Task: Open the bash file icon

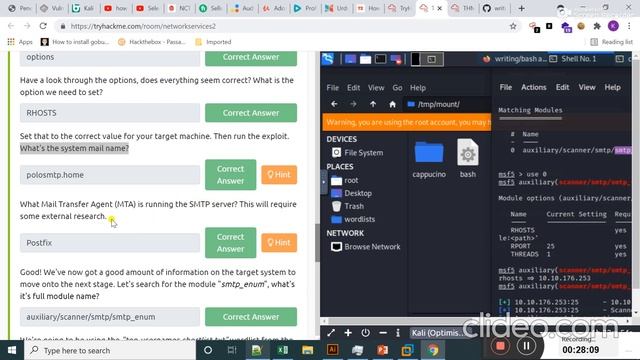Action: [468, 159]
